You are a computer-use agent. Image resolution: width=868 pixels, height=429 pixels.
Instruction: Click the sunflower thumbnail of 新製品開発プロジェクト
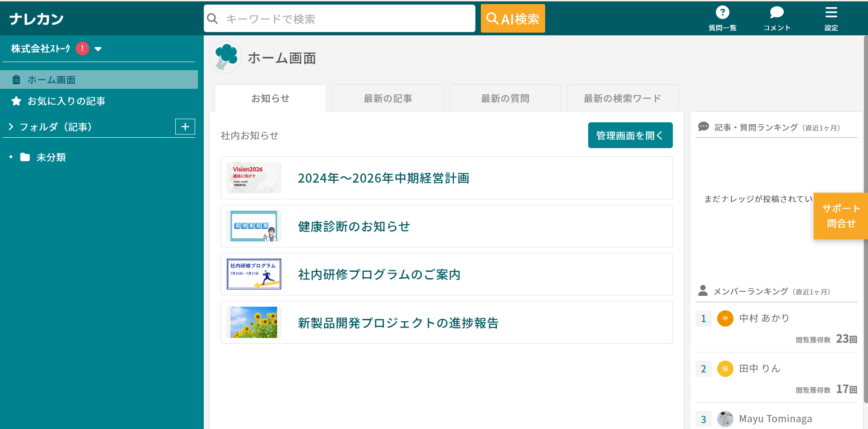click(x=254, y=323)
